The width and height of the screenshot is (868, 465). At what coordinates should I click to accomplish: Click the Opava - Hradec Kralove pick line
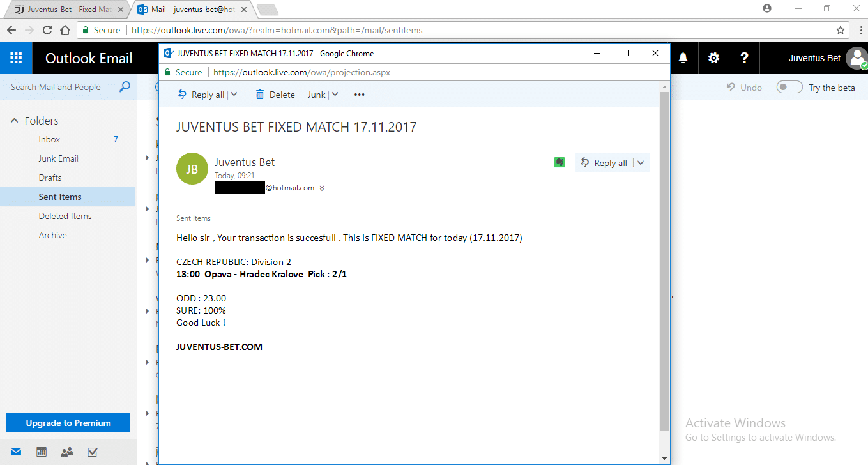(261, 274)
